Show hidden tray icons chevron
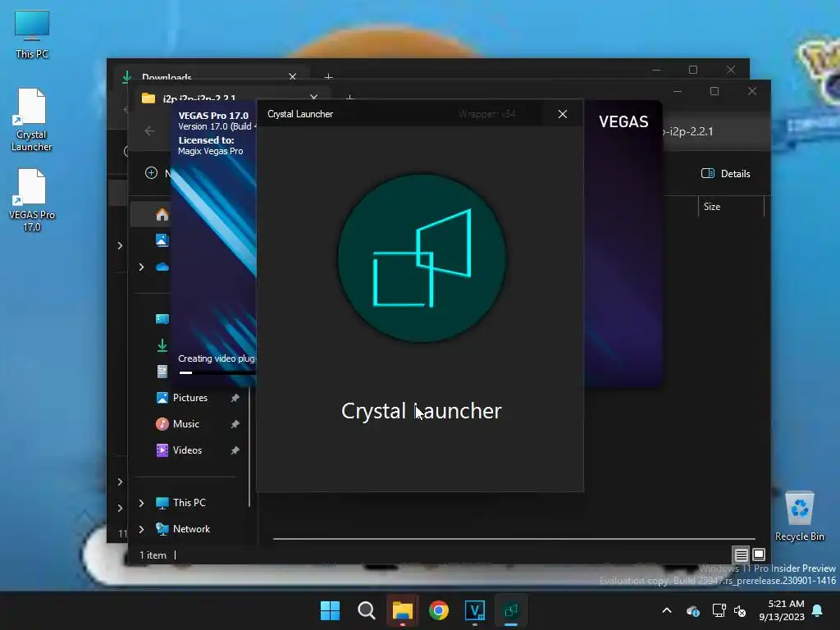The image size is (840, 630). click(667, 610)
